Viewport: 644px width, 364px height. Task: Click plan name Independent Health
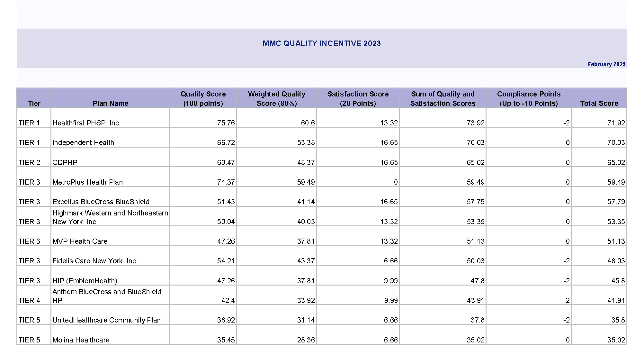(x=83, y=142)
